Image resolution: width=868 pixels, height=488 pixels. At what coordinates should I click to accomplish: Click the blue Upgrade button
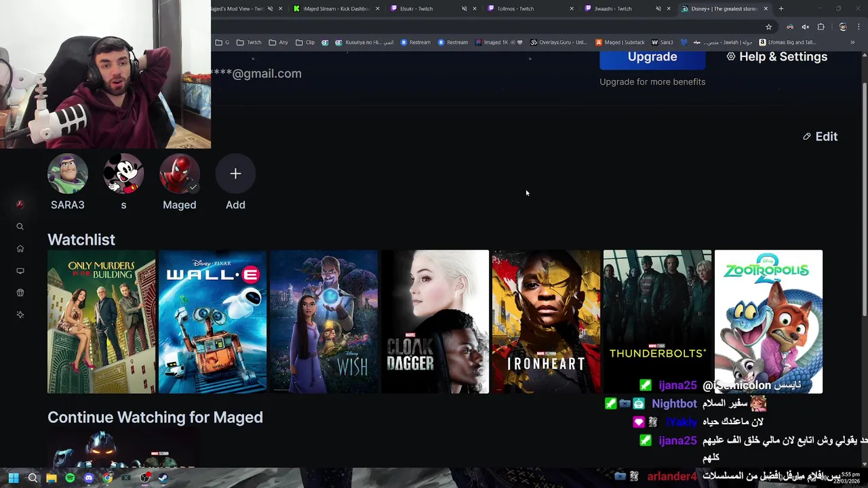tap(652, 57)
